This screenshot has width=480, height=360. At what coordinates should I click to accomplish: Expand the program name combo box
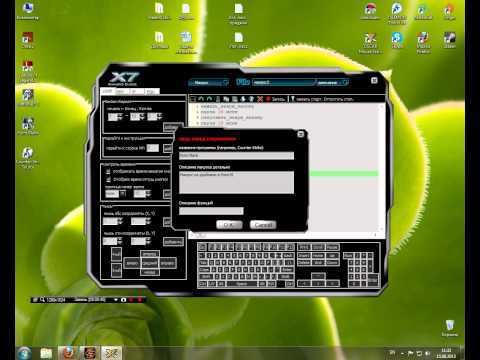pos(236,155)
